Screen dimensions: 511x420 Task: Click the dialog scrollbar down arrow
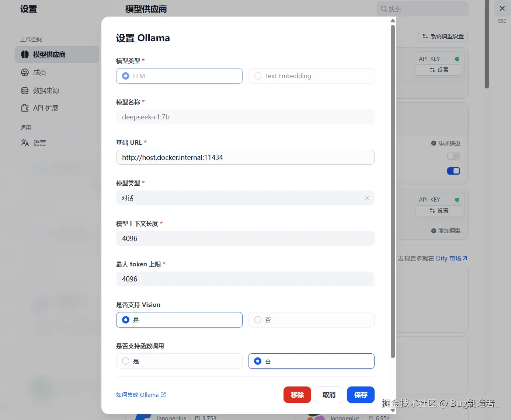tap(392, 410)
